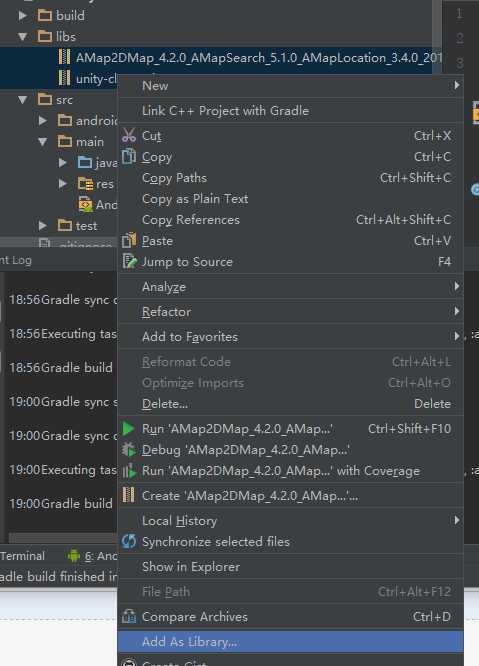This screenshot has height=666, width=479.
Task: Click the Synchronize selected files icon
Action: 129,541
